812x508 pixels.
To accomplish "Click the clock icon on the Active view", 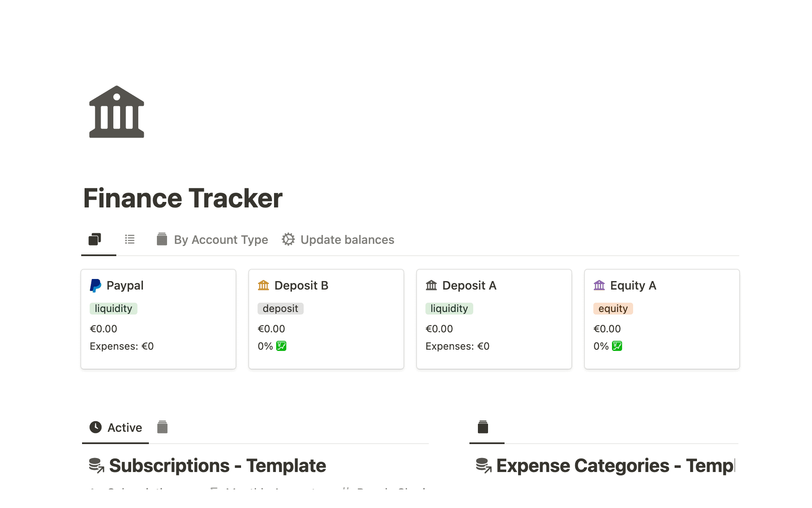I will [96, 427].
